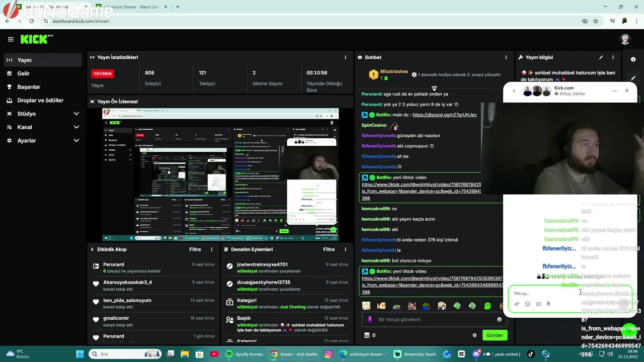
Task: Open the Etkinlik Akışı panel options menu
Action: pyautogui.click(x=211, y=249)
